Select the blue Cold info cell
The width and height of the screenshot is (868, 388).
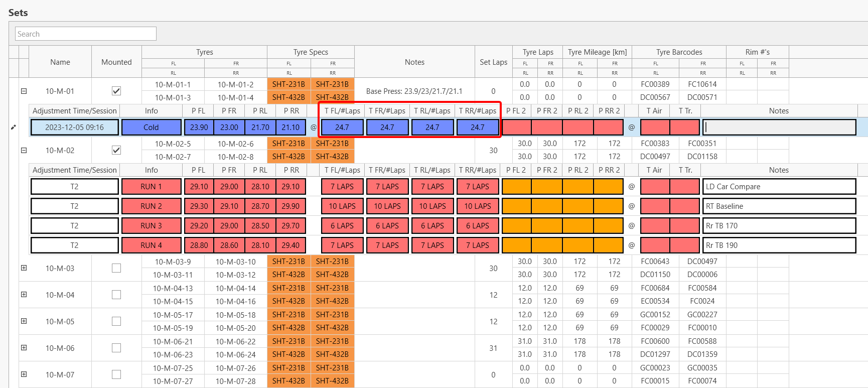[x=151, y=127]
